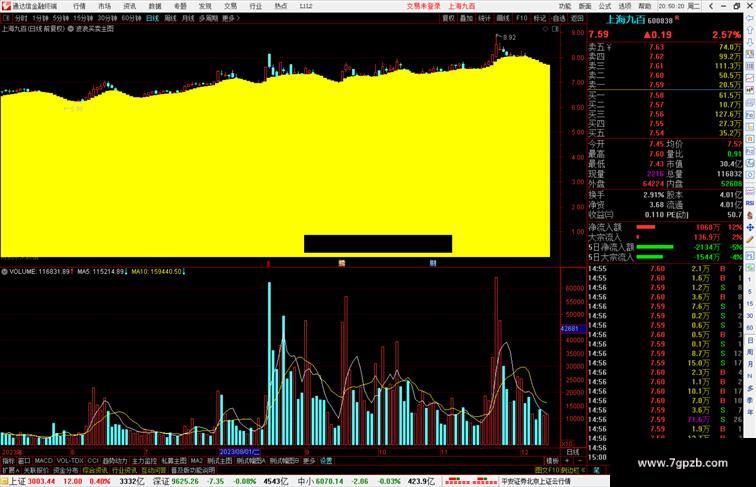Screen dimensions: 756x487
Task: Click the 周 period shortcut in right sidebar
Action: (x=750, y=352)
